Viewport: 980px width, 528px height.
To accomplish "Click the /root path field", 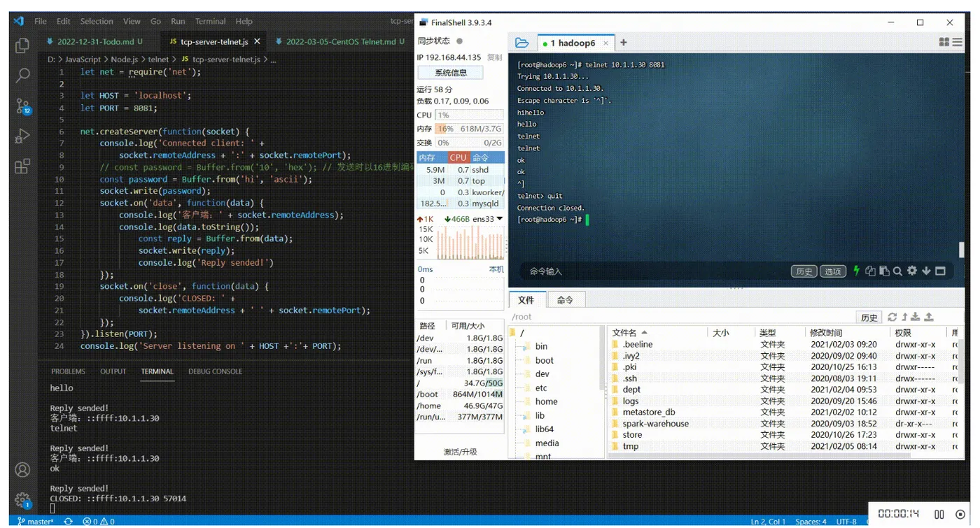I will coord(682,317).
